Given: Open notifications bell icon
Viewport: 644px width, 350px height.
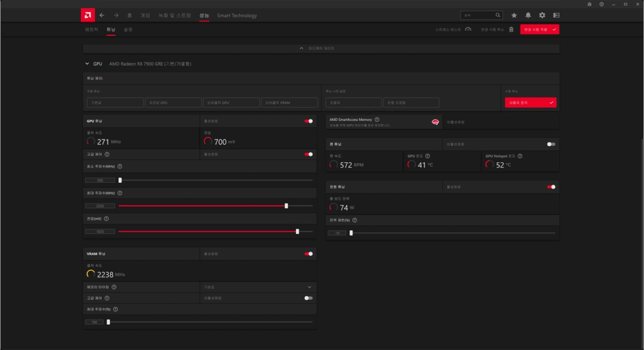Looking at the screenshot, I should (x=528, y=15).
